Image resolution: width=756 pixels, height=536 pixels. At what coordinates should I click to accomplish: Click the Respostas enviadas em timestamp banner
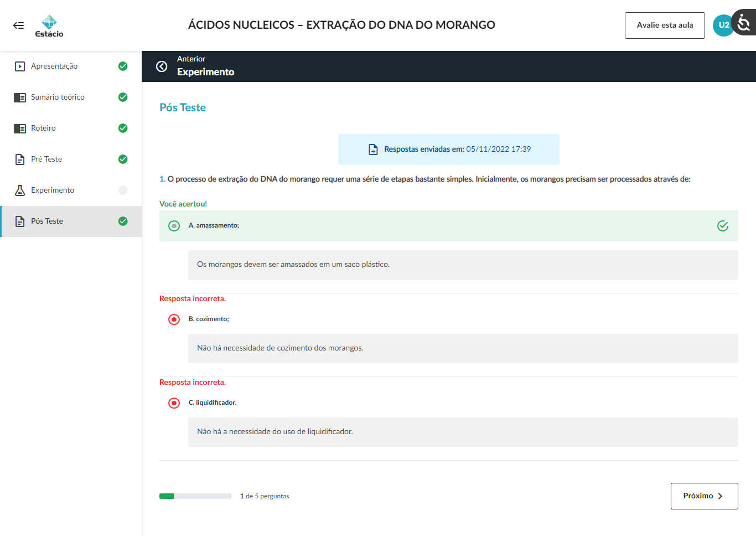pos(449,150)
